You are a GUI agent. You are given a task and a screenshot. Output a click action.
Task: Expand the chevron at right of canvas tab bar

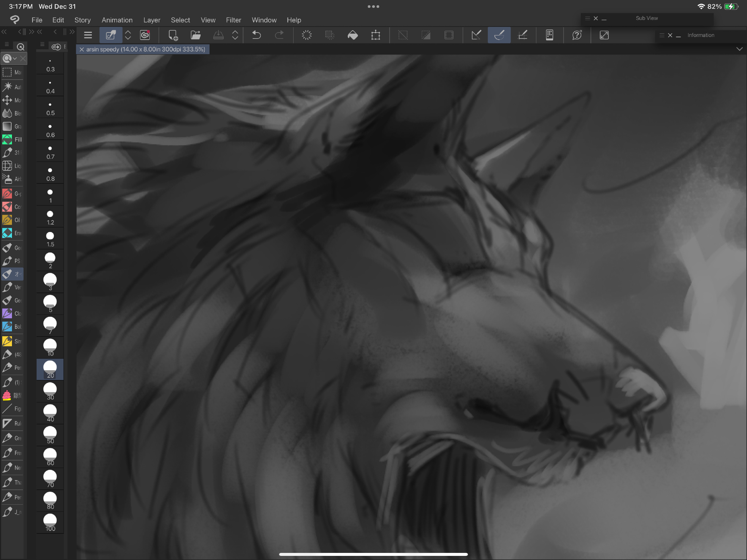pyautogui.click(x=739, y=49)
